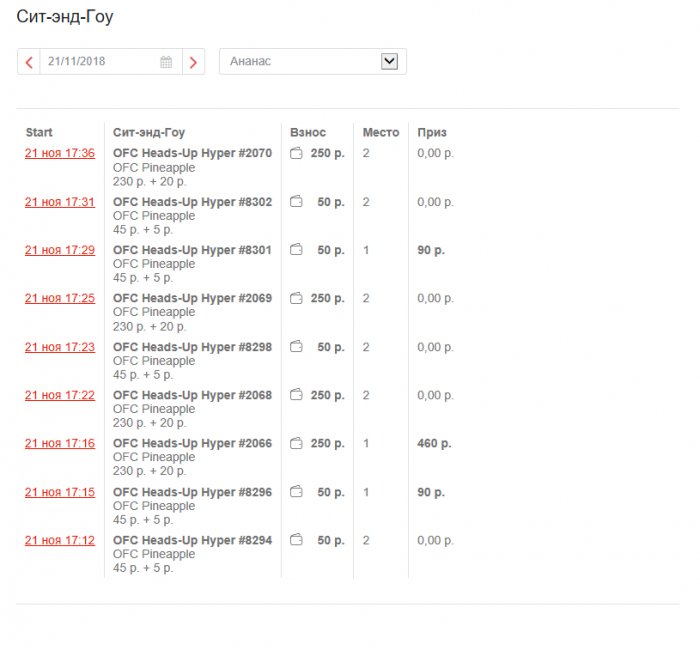Click wallet icon for tournament #8296
Image resolution: width=700 pixels, height=650 pixels.
tap(296, 492)
